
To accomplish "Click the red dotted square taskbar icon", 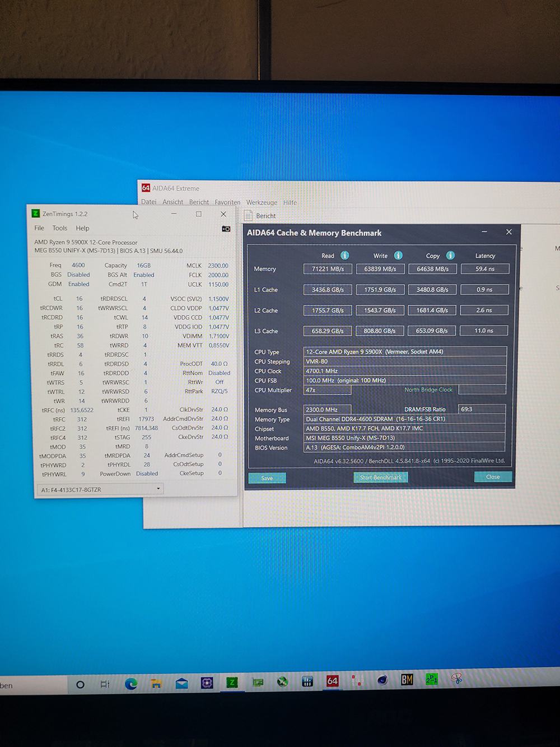I will (357, 681).
